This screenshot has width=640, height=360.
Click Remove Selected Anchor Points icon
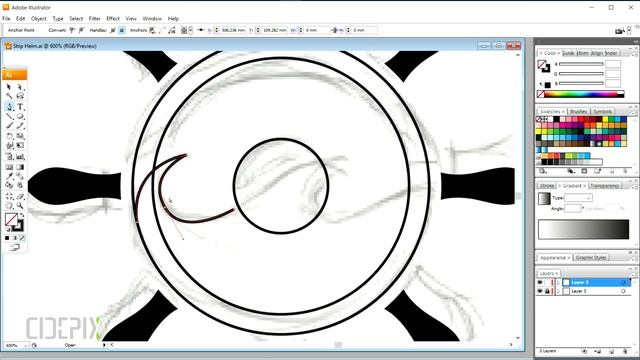152,30
